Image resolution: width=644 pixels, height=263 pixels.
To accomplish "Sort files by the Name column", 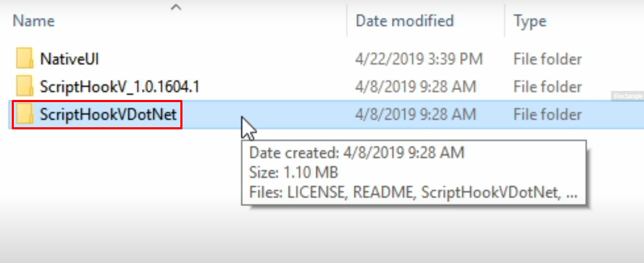I will coord(34,21).
